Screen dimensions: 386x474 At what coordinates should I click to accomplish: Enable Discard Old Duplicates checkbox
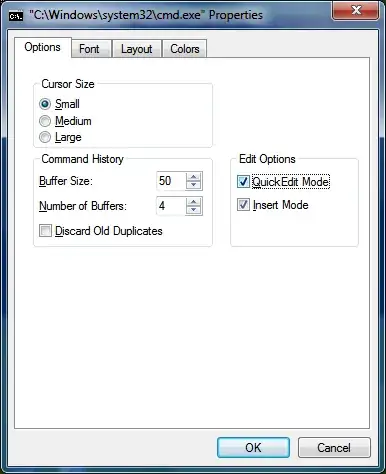point(45,231)
